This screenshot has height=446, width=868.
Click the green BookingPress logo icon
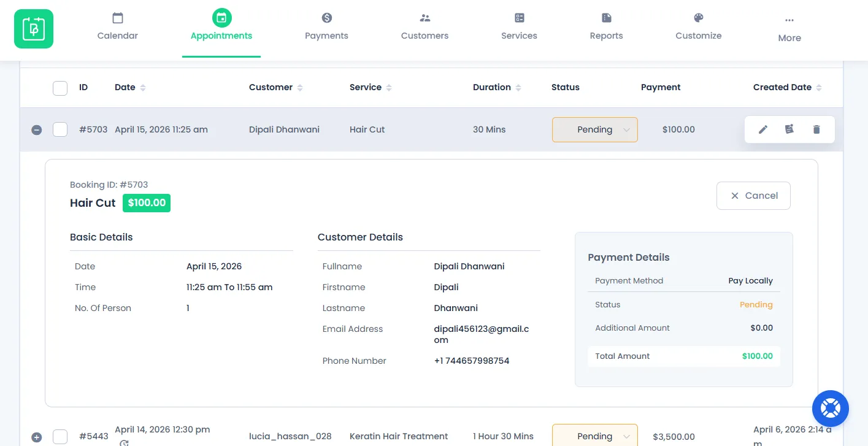[x=34, y=29]
